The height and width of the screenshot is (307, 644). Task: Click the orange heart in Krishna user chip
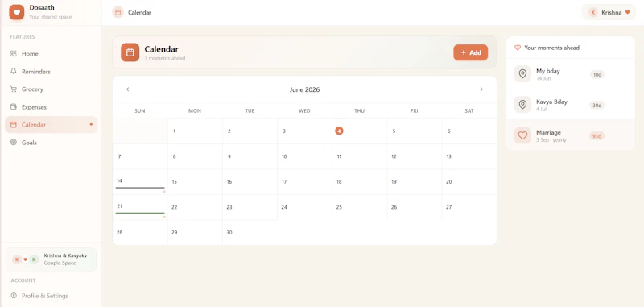(x=628, y=12)
